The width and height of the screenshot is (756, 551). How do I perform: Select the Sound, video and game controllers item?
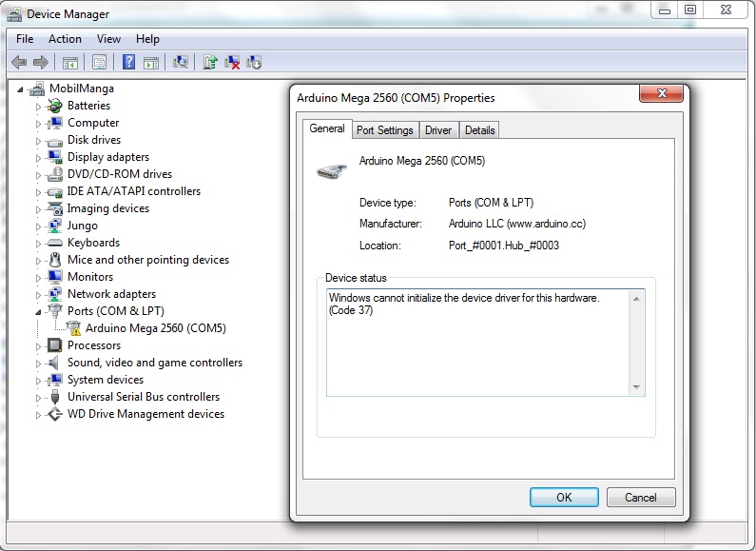[155, 363]
